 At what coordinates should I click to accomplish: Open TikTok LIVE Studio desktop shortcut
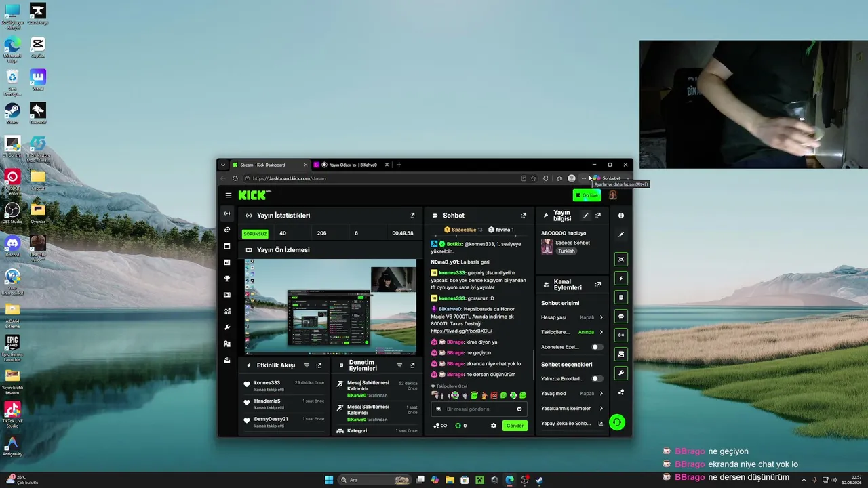click(12, 415)
